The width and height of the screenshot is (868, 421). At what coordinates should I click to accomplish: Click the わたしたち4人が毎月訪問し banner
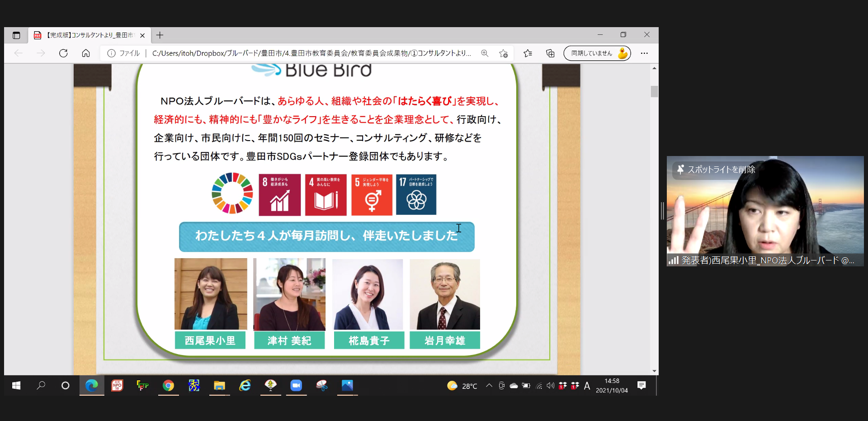coord(326,237)
